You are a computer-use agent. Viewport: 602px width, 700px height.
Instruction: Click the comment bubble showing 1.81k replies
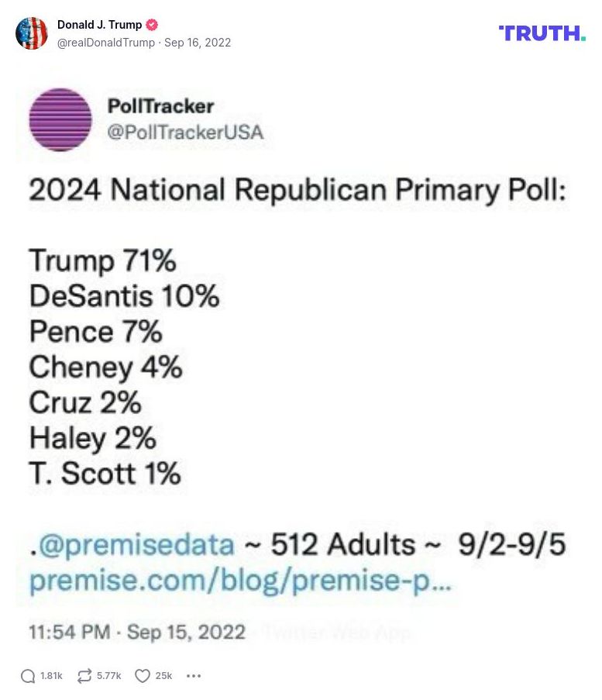click(39, 675)
